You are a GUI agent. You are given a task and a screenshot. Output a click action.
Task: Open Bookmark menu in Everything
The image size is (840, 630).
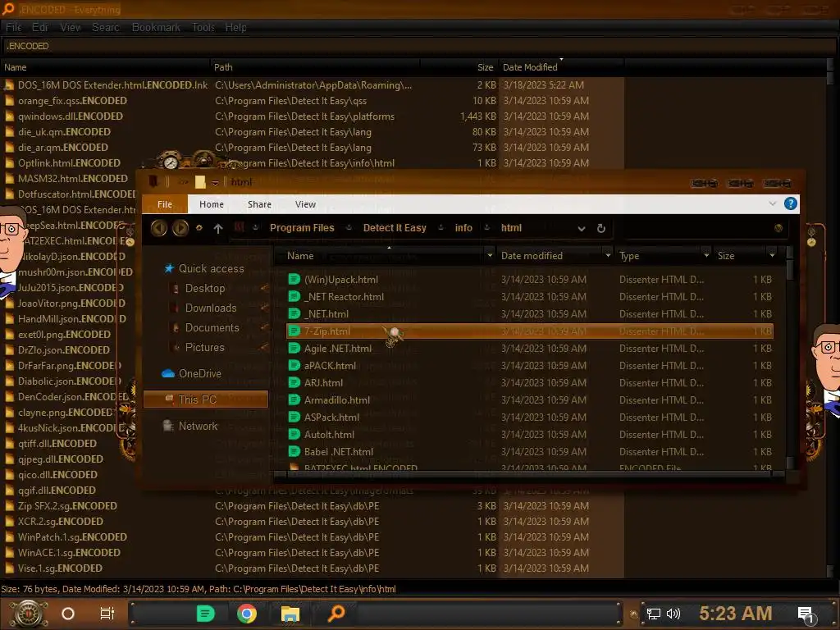tap(156, 27)
